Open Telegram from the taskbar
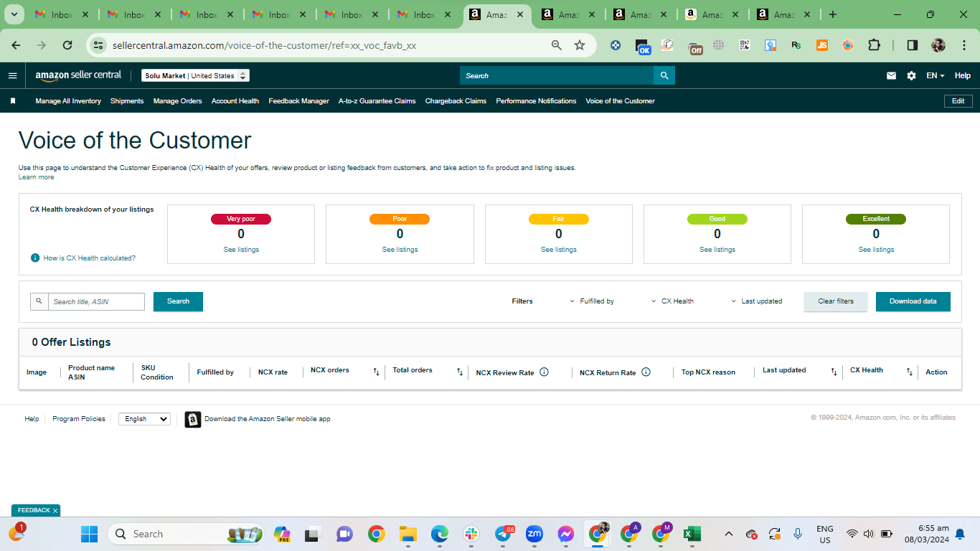Viewport: 980px width, 551px height. tap(505, 534)
